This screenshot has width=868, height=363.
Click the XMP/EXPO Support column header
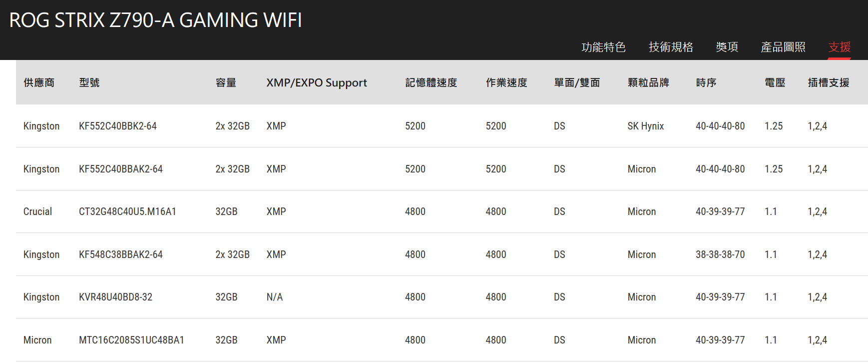317,82
